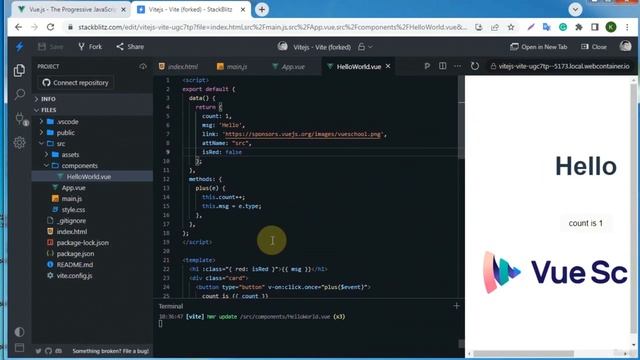Viewport: 640px width, 360px height.
Task: Collapse the src folder
Action: click(92, 144)
